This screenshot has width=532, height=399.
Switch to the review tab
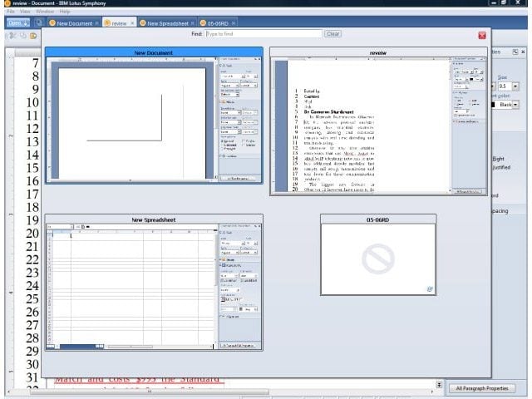(x=119, y=23)
